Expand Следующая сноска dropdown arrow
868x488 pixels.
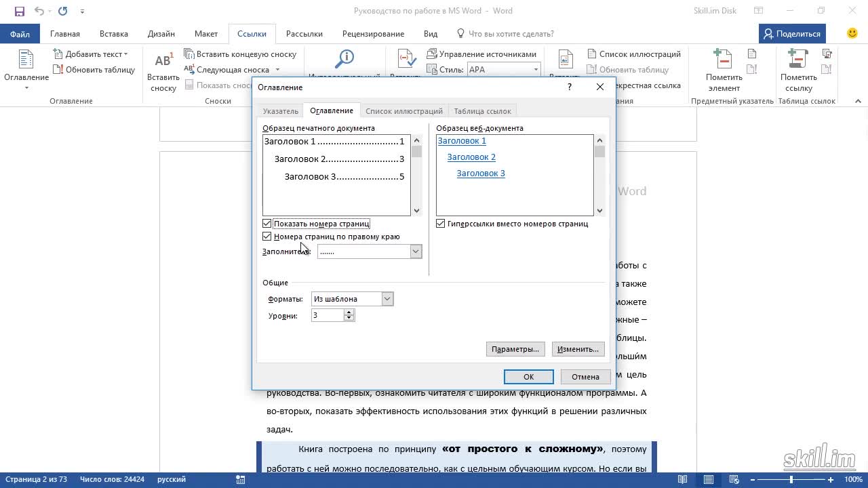(x=277, y=70)
